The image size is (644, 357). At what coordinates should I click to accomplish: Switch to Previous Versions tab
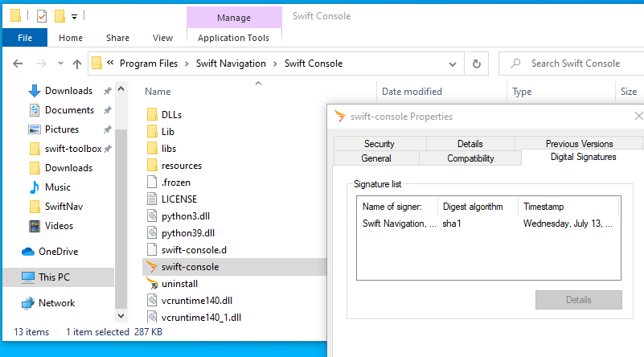click(x=579, y=144)
